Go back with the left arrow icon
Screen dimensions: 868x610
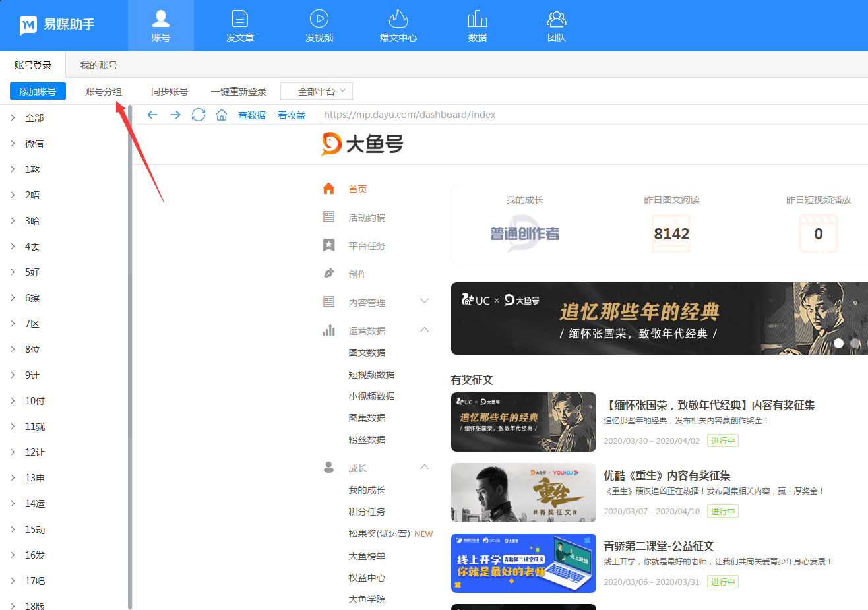[x=152, y=115]
